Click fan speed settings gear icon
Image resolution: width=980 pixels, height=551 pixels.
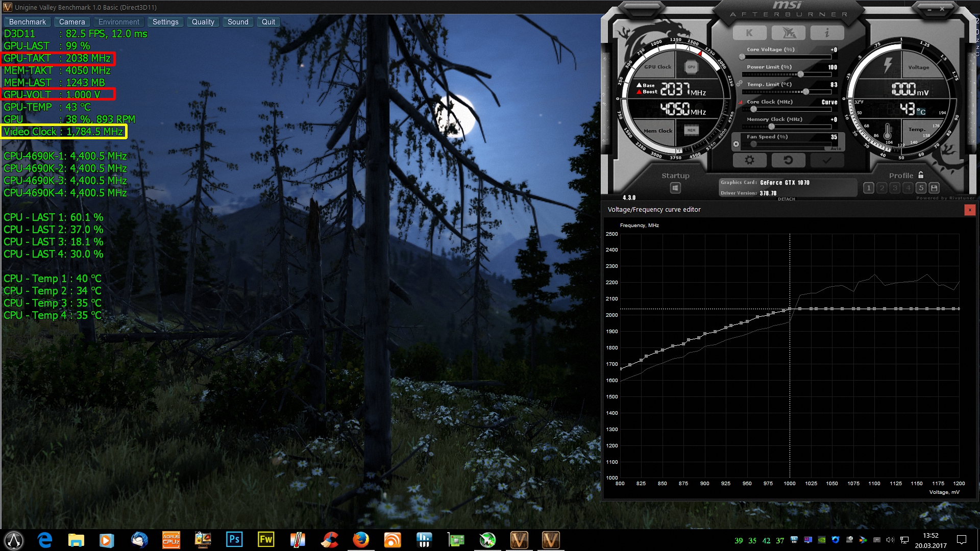click(736, 144)
